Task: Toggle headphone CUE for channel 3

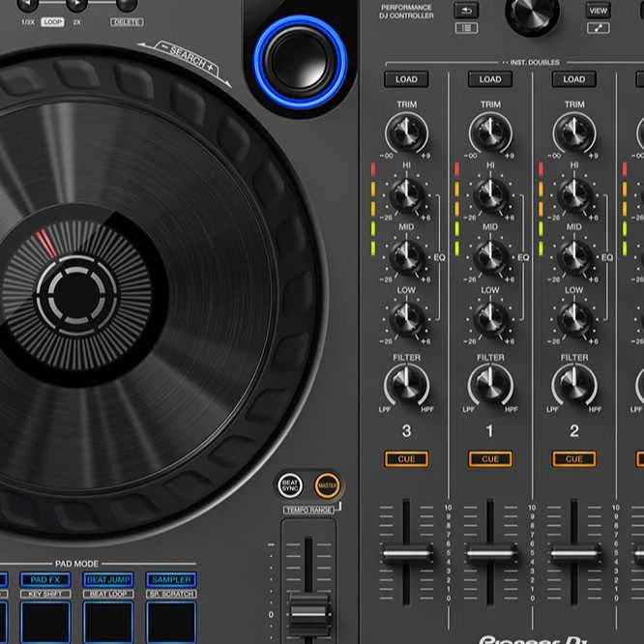Action: point(406,459)
